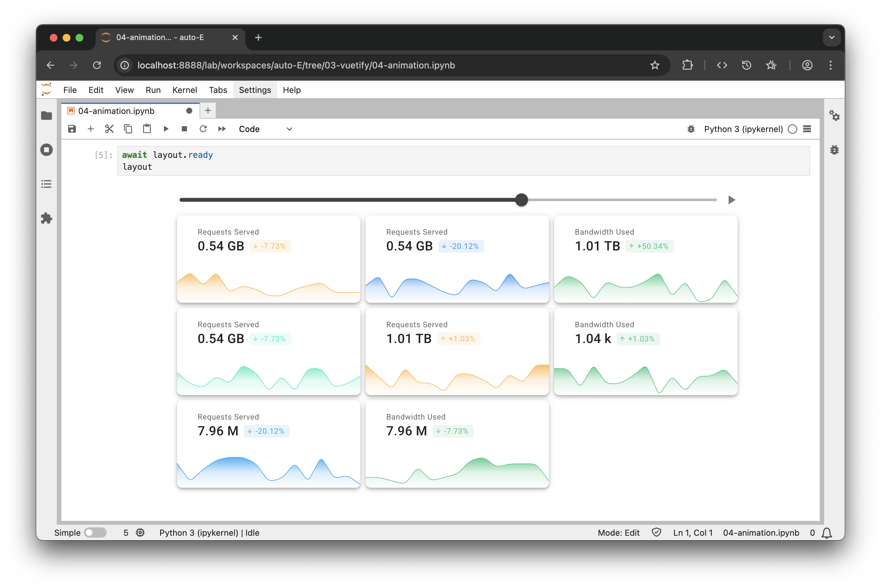This screenshot has width=881, height=588.
Task: Close the 04-animation browser tab
Action: (x=235, y=37)
